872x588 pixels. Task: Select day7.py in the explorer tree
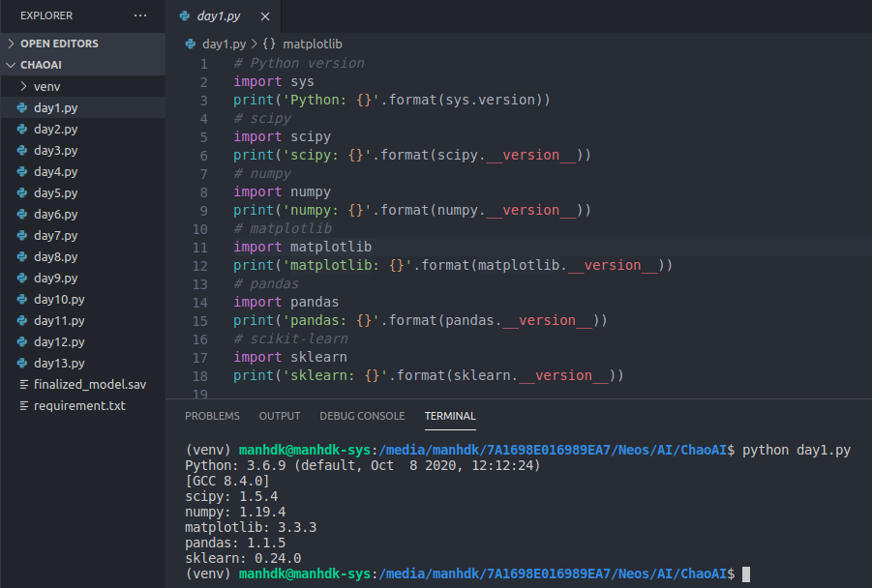coord(55,235)
